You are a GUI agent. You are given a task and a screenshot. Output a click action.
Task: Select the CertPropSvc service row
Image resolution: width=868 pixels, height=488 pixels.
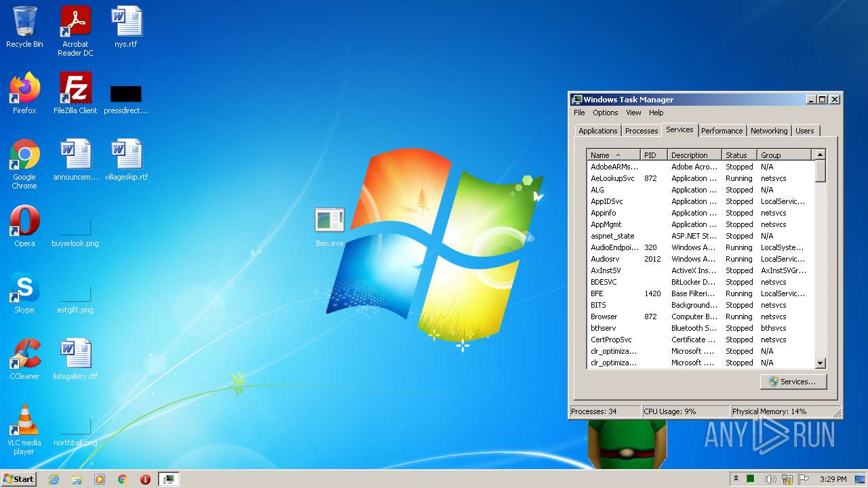tap(701, 340)
